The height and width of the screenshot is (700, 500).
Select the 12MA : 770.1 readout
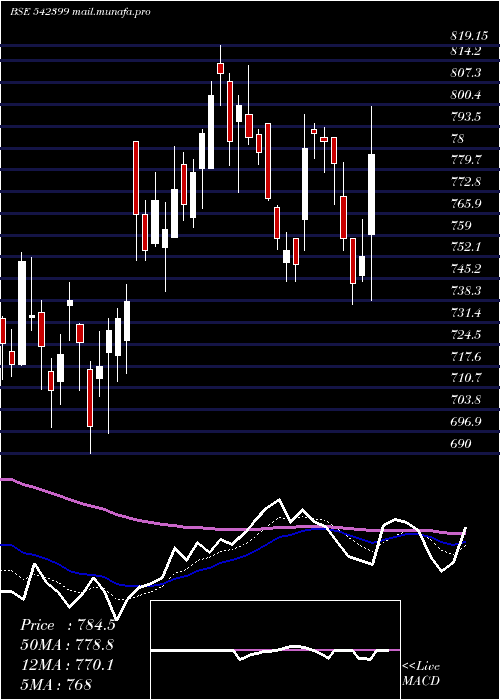click(x=67, y=665)
